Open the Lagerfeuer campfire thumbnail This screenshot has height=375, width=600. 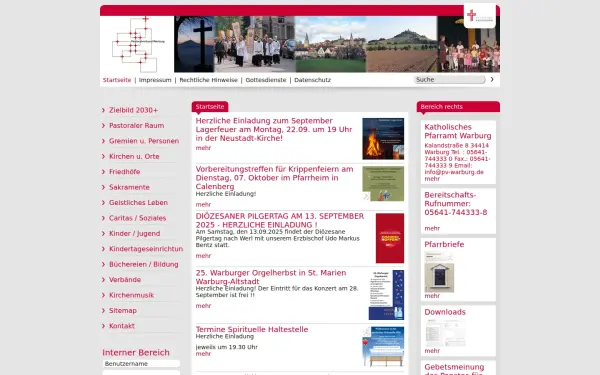(x=383, y=139)
